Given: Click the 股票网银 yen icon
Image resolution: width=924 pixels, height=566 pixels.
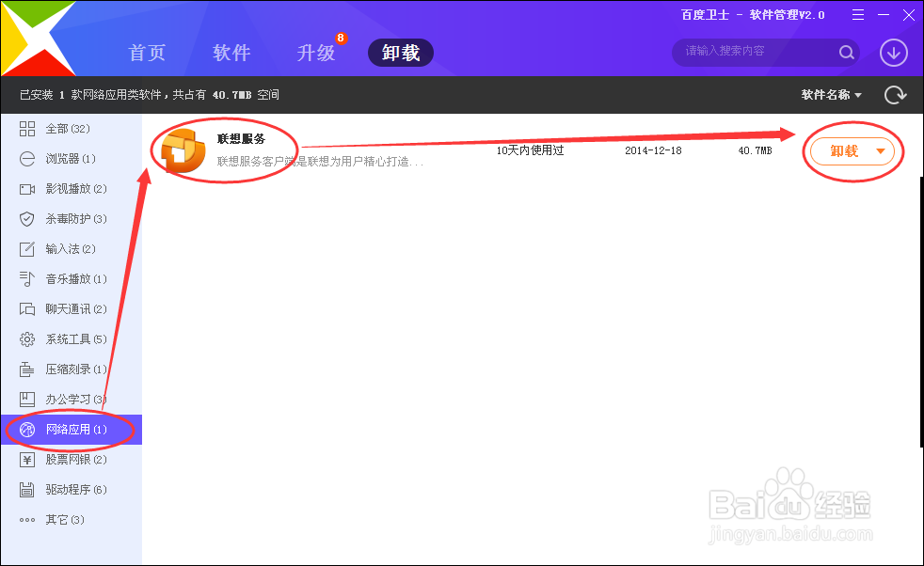Looking at the screenshot, I should click(27, 460).
